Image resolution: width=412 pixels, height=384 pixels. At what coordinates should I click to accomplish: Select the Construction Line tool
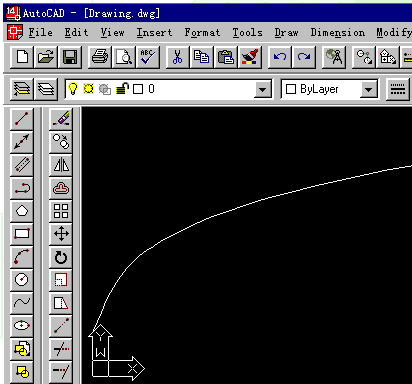pos(22,142)
